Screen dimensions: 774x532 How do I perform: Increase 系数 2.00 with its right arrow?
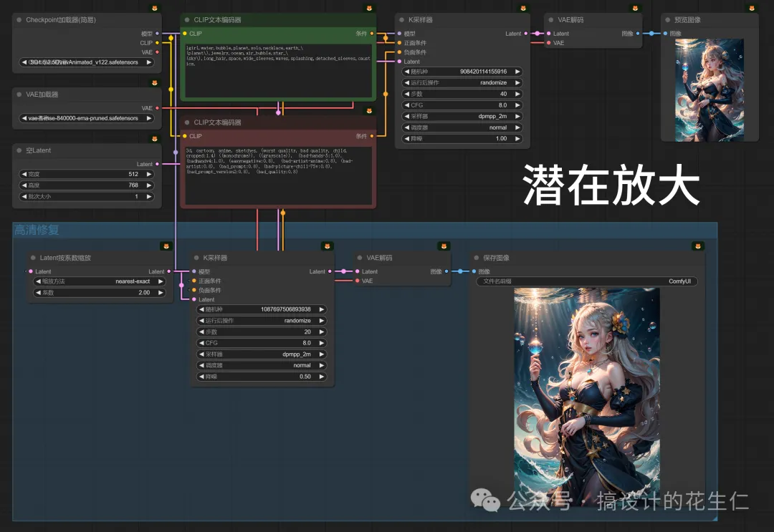click(161, 293)
